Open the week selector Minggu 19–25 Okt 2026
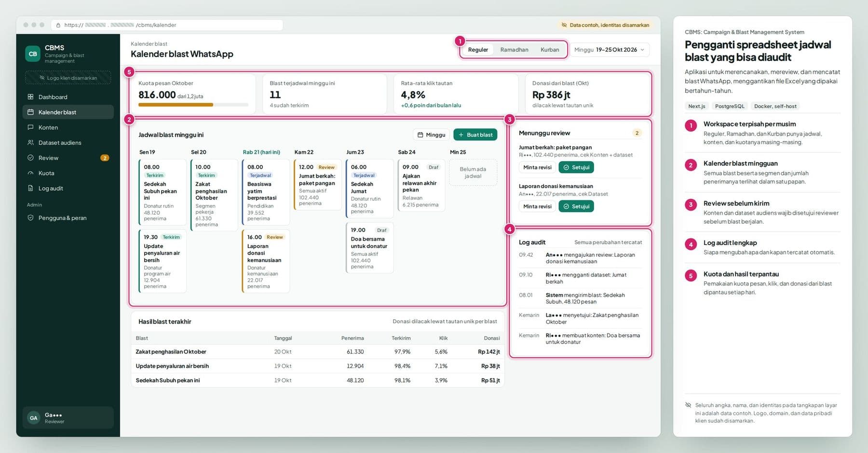This screenshot has height=453, width=868. pos(610,50)
